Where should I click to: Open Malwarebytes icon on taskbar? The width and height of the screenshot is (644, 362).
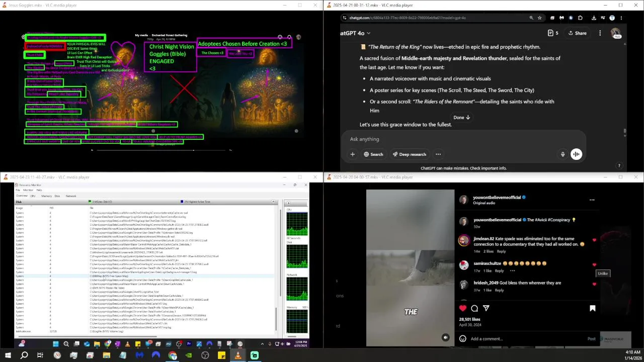(139, 355)
